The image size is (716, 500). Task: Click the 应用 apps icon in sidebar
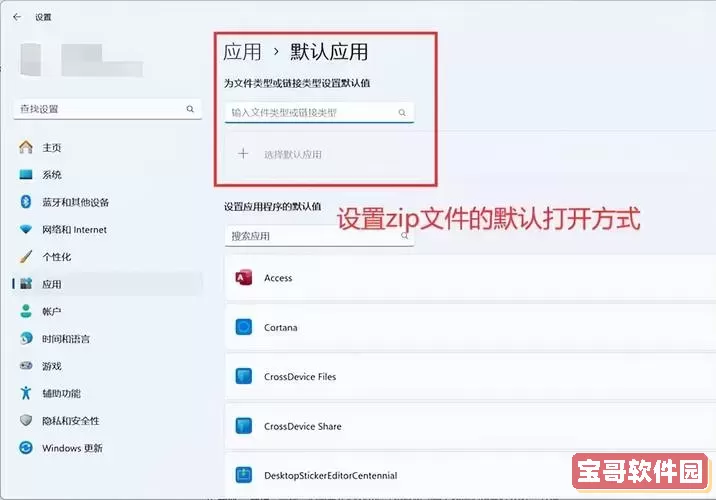[26, 284]
